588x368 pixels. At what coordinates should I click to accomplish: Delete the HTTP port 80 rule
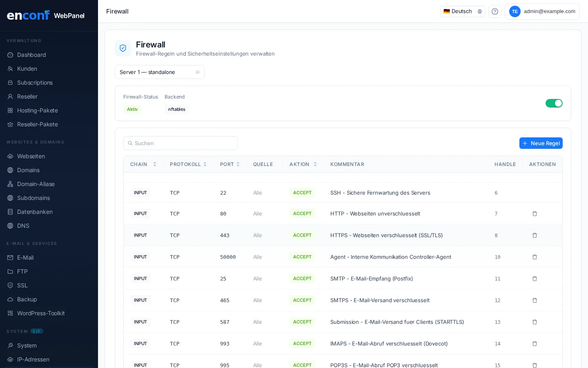pos(535,214)
